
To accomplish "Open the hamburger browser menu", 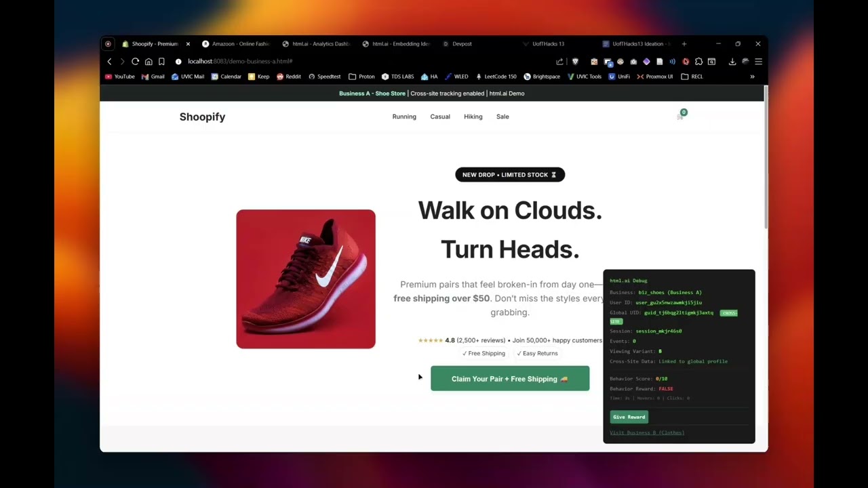I will pyautogui.click(x=758, y=62).
